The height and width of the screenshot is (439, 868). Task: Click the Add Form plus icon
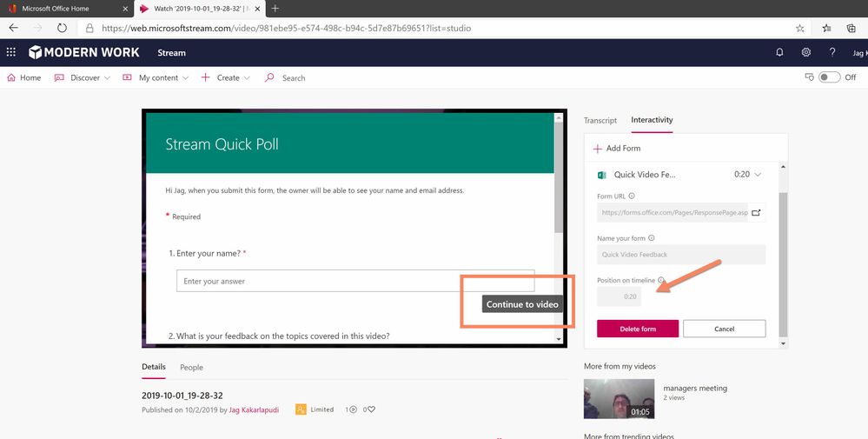click(x=597, y=149)
